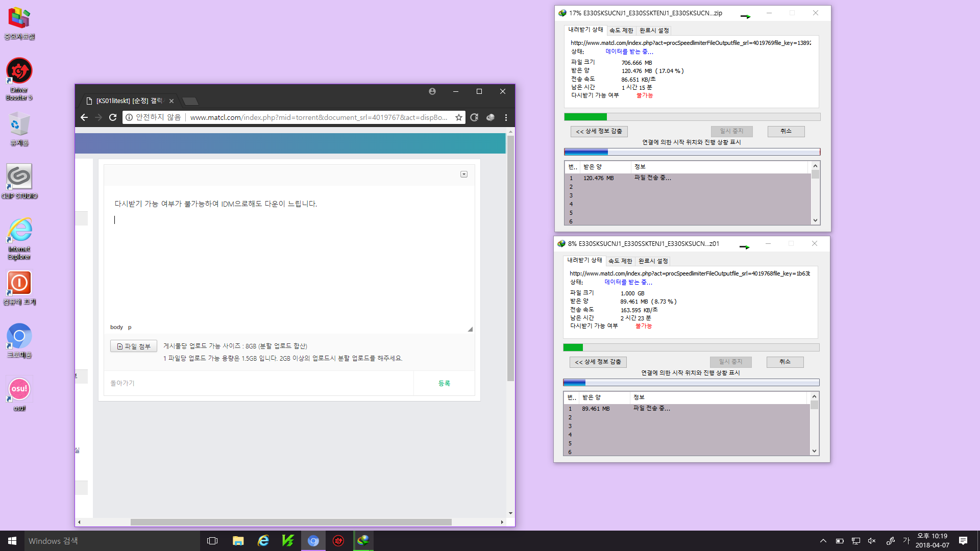The height and width of the screenshot is (551, 980).
Task: Click green submit link in editor
Action: coord(444,383)
